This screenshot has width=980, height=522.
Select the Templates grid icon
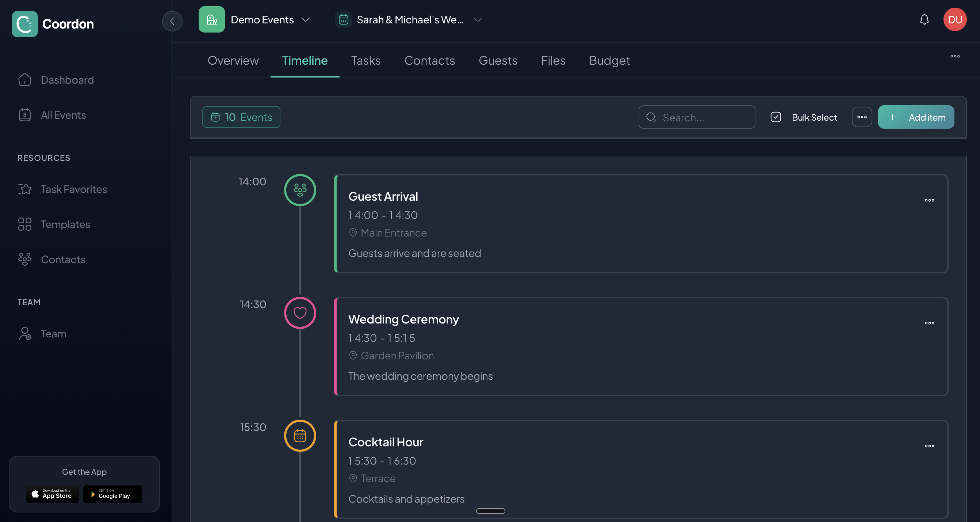[x=24, y=224]
